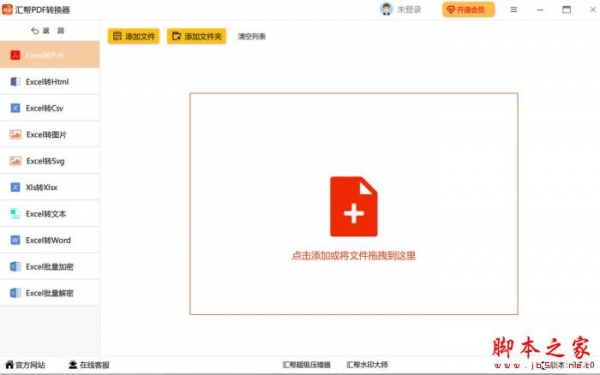This screenshot has width=600, height=375.
Task: Click 未登录 to log in
Action: pos(409,10)
